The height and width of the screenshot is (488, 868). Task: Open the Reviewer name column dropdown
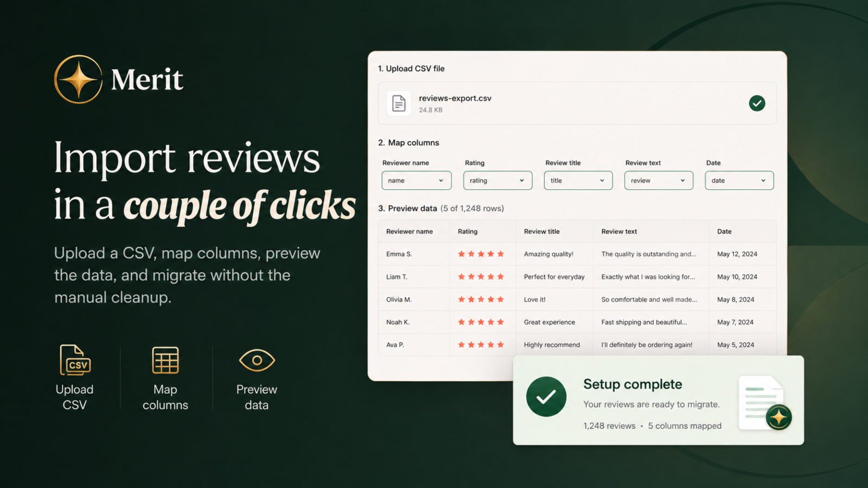417,181
